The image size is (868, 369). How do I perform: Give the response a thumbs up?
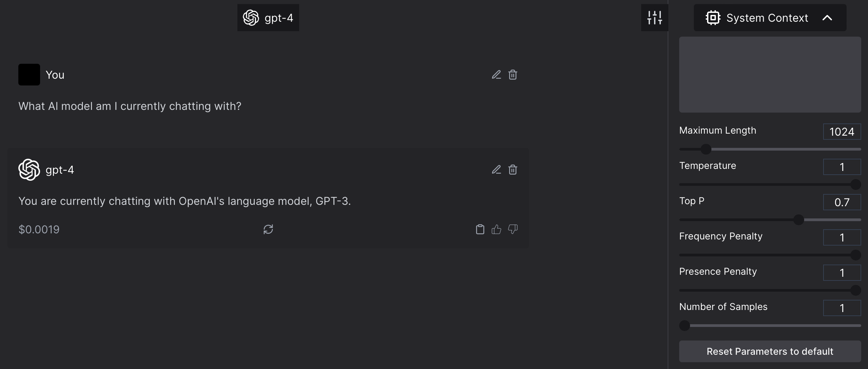pos(496,229)
